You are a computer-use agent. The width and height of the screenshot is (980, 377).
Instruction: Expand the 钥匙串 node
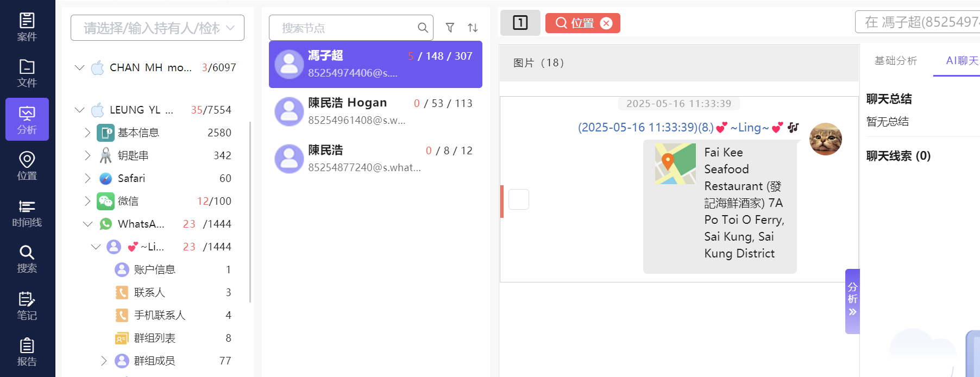click(87, 155)
